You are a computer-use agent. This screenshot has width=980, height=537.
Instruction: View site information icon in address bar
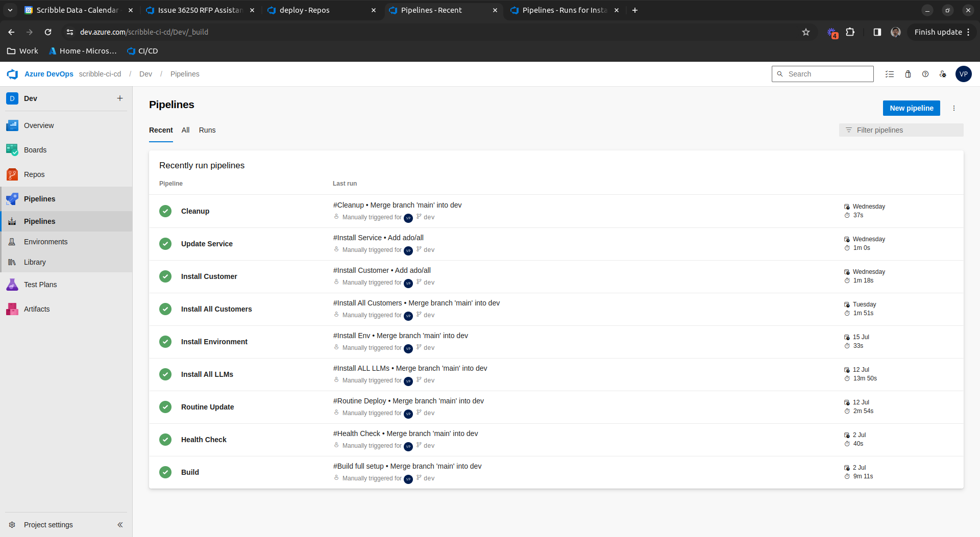70,32
